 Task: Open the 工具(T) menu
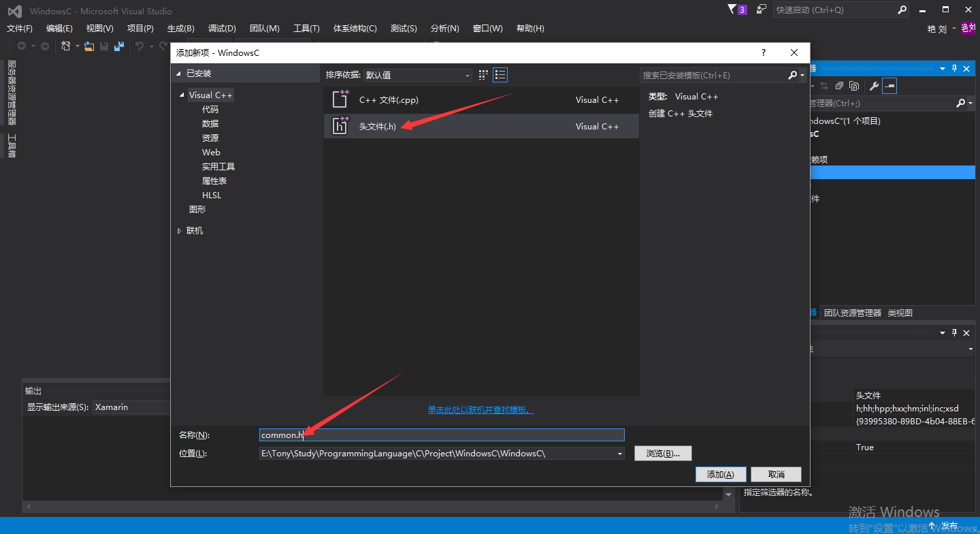tap(306, 29)
